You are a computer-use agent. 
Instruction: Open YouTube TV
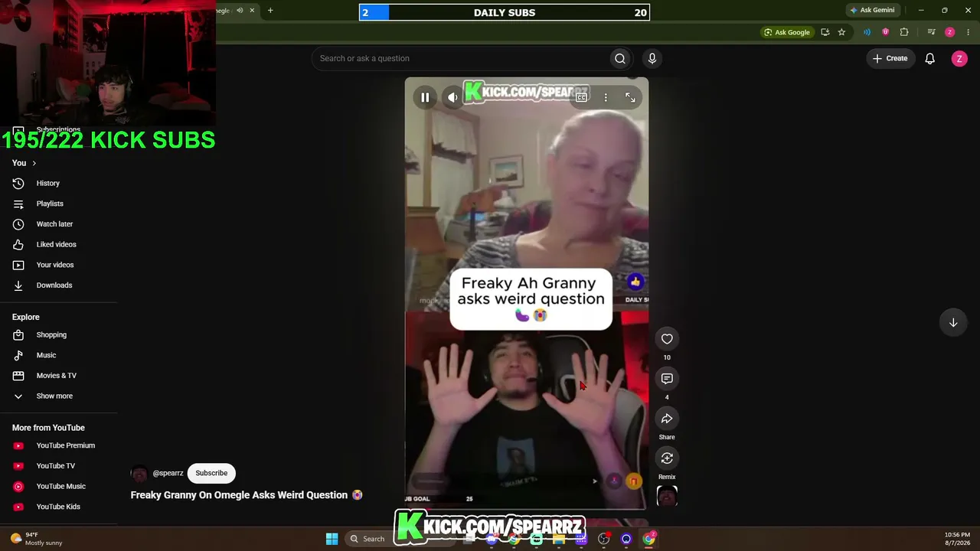[56, 466]
